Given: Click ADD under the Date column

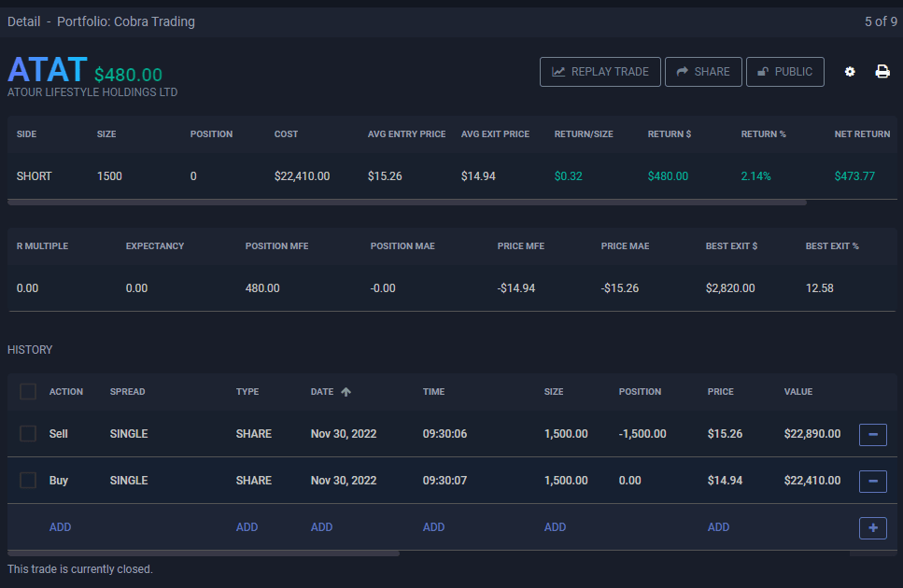Looking at the screenshot, I should click(321, 527).
